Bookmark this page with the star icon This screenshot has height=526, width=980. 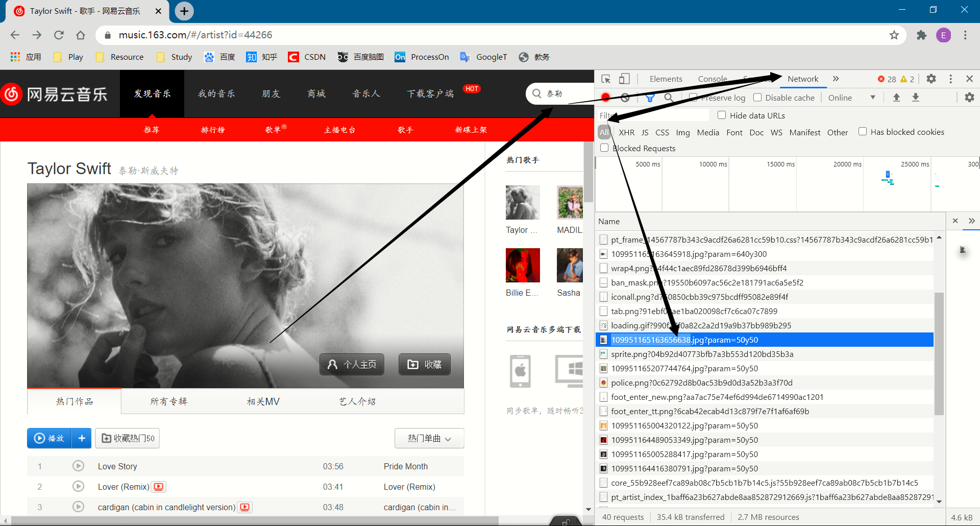tap(894, 35)
